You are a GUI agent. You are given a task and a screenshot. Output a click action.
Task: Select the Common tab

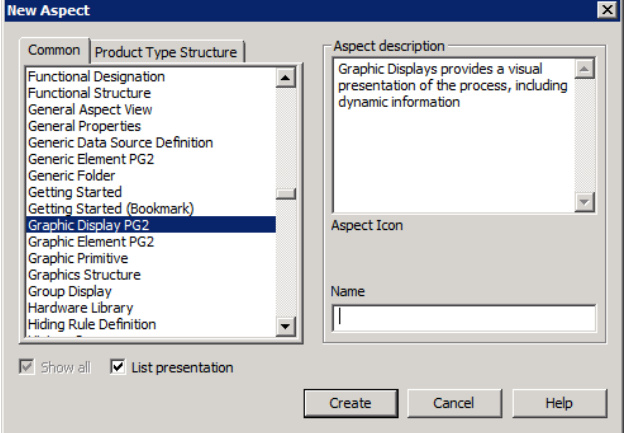54,51
